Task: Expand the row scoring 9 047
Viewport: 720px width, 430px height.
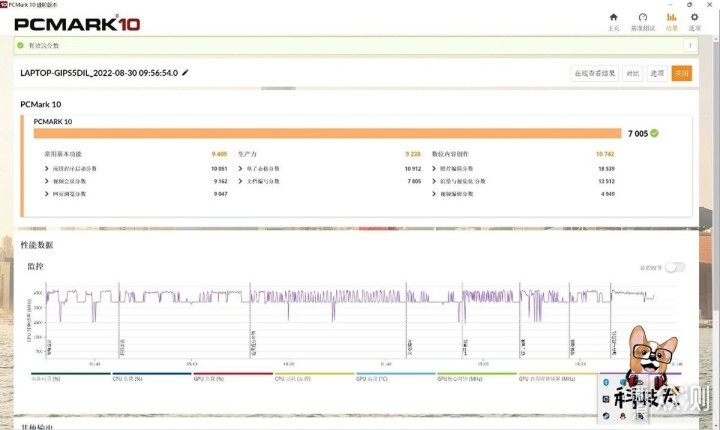Action: pyautogui.click(x=46, y=194)
